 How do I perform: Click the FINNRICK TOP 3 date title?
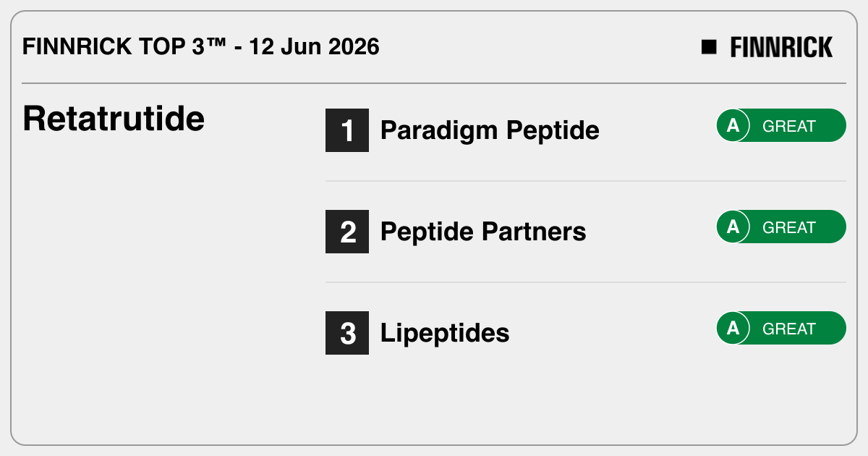tap(201, 47)
